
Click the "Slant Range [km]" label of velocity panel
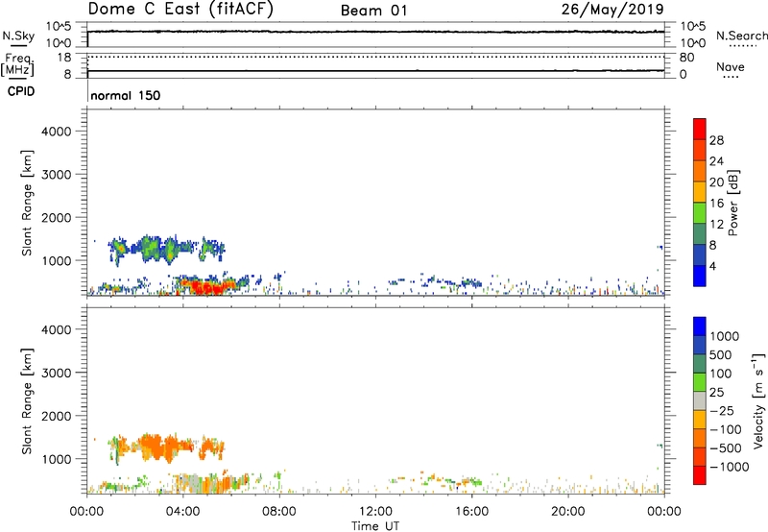tap(27, 401)
